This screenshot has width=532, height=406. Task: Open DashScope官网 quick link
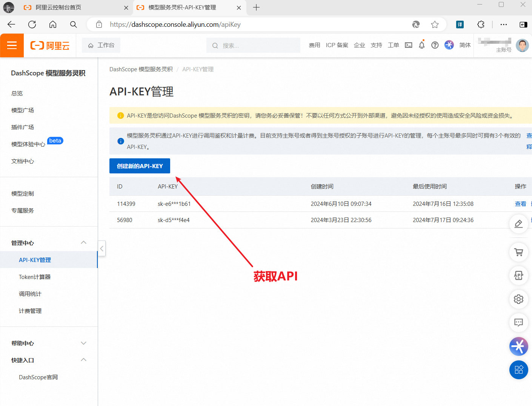[x=38, y=377]
